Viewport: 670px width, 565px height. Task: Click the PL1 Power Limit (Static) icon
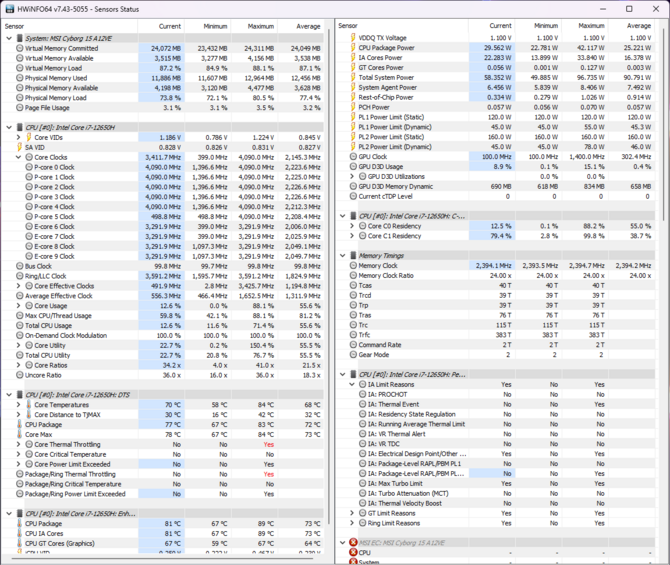353,117
